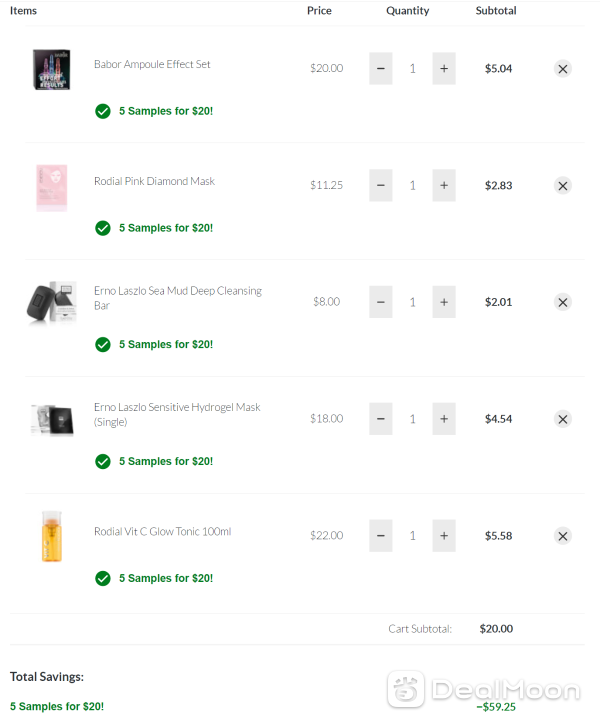Open the Babor Ampoule Effect Set product thumbnail
This screenshot has height=722, width=600.
pos(52,70)
